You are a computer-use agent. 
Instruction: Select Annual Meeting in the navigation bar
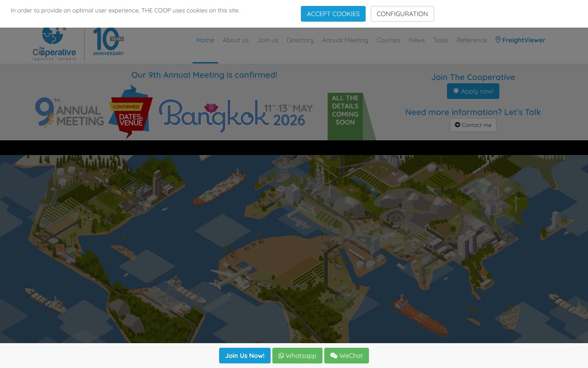click(345, 40)
